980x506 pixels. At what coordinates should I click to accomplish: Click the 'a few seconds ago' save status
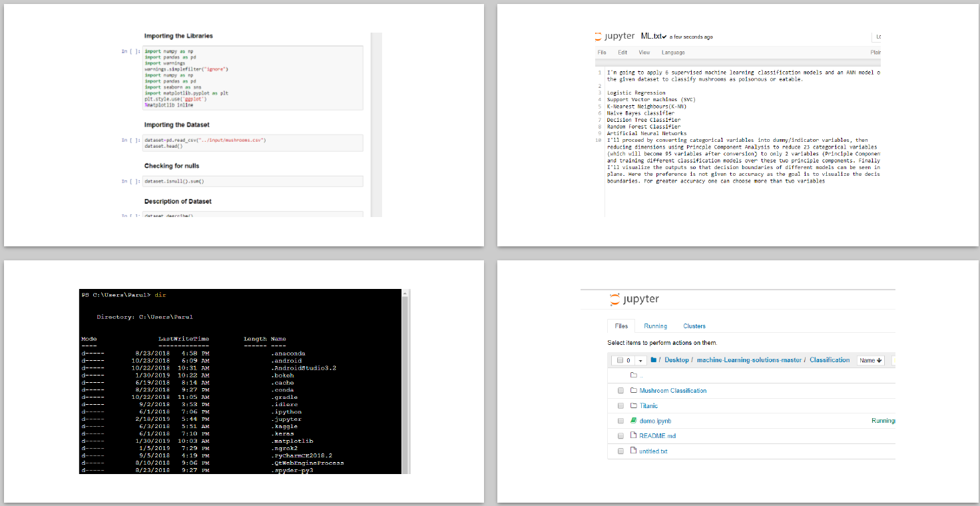pos(691,37)
